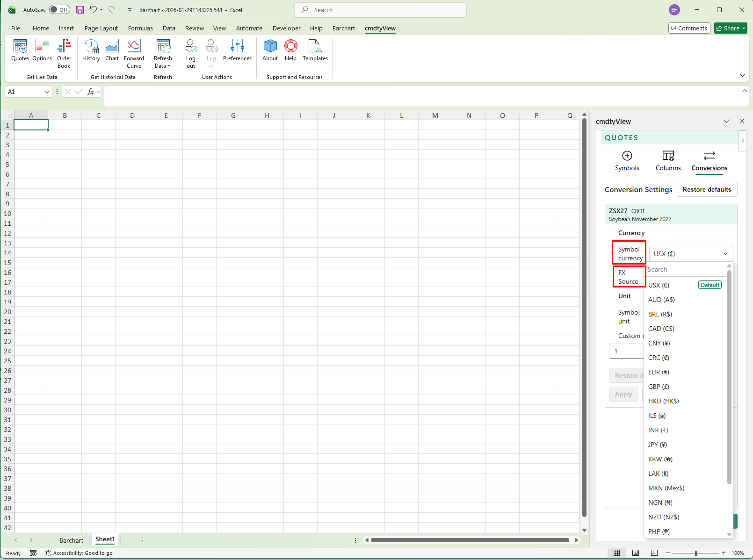Open the Templates resource icon
This screenshot has width=753, height=560.
315,50
